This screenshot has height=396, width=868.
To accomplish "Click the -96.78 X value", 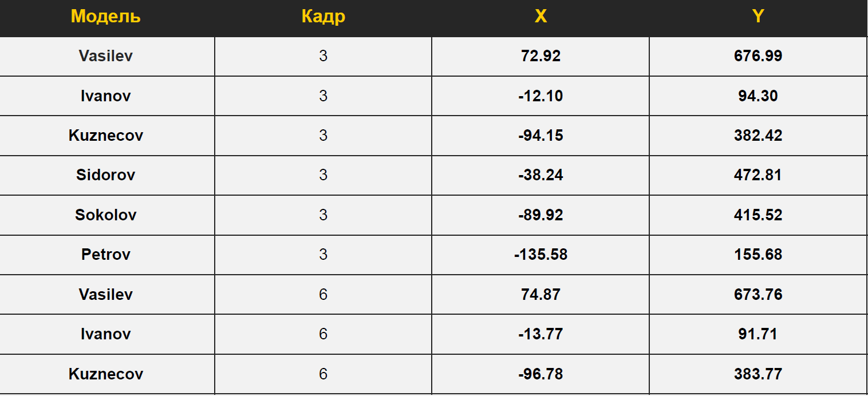I will (x=540, y=374).
